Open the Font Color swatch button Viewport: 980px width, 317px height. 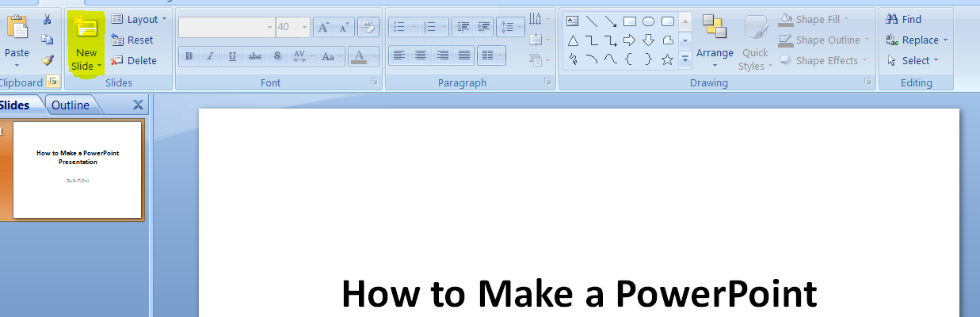click(x=359, y=56)
